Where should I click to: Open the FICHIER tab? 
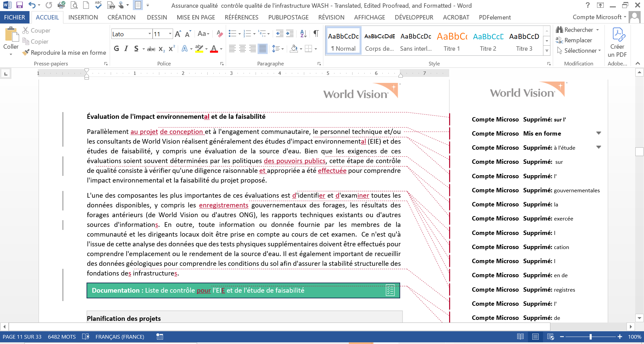click(x=14, y=17)
